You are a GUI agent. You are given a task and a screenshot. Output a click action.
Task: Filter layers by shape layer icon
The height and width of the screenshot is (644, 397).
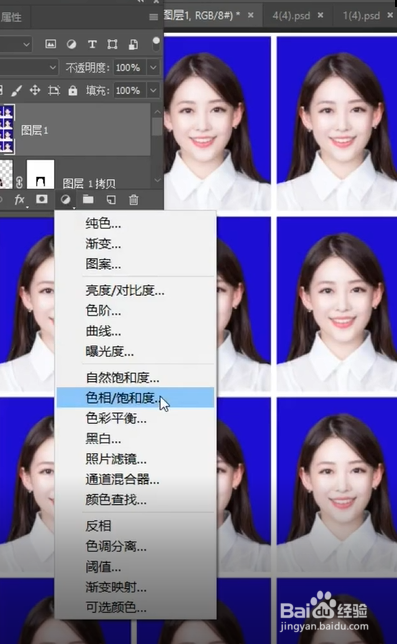click(x=112, y=44)
